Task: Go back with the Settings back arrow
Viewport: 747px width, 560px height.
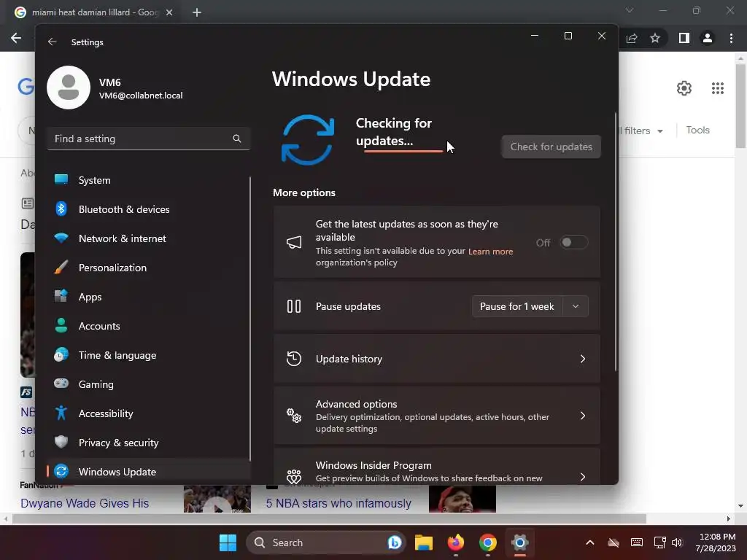Action: (53, 42)
